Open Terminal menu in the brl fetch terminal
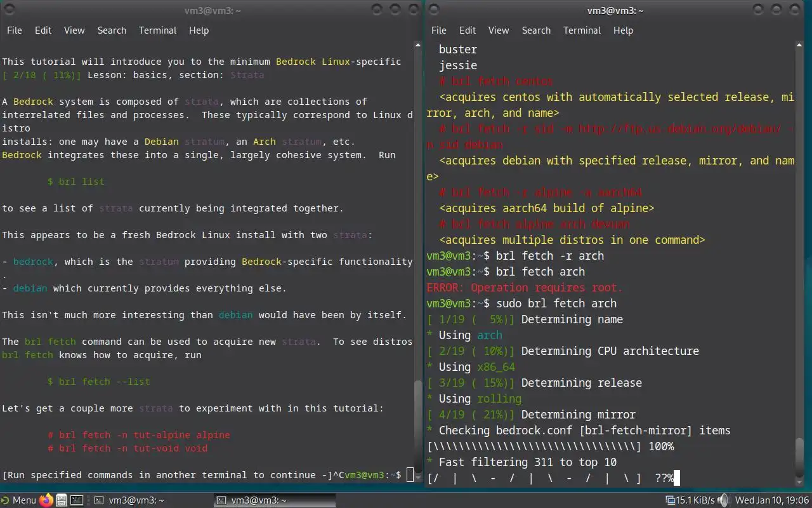This screenshot has height=508, width=812. 582,30
